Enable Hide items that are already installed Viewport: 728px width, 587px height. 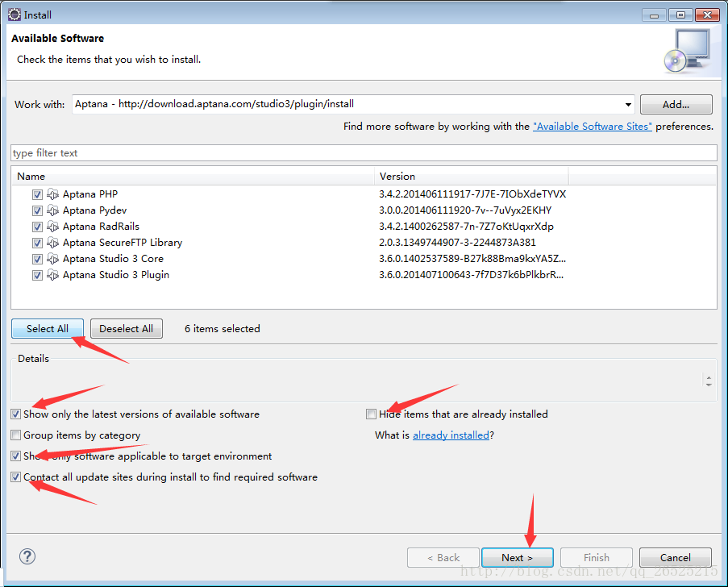click(371, 414)
